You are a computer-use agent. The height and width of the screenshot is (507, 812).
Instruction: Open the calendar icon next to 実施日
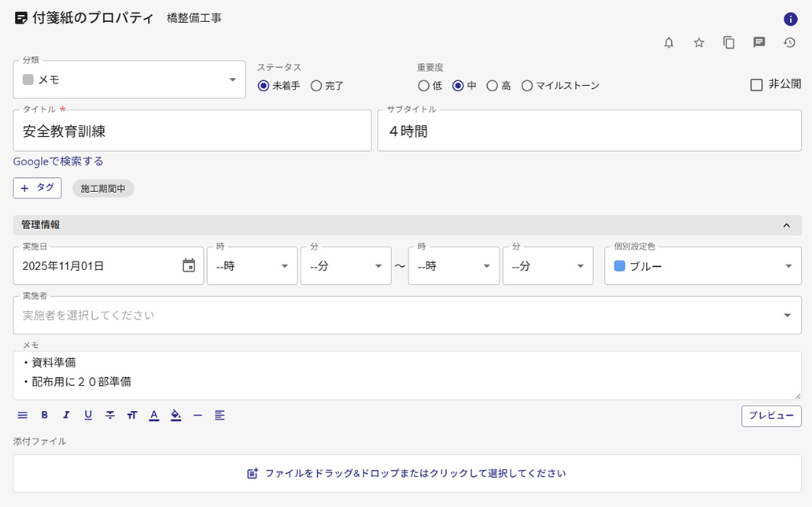pyautogui.click(x=188, y=266)
